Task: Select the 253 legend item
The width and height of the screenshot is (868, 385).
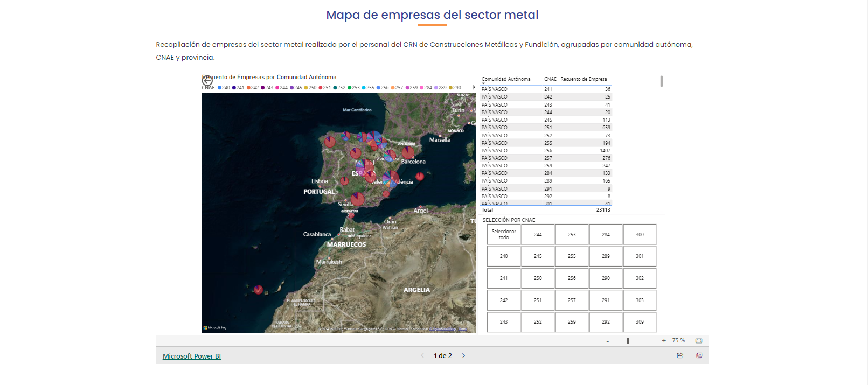Action: point(353,88)
